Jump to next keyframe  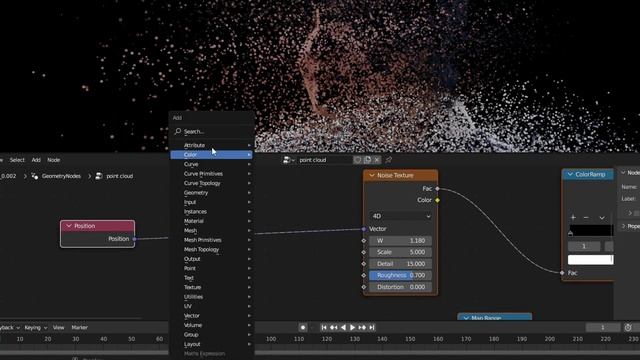362,327
